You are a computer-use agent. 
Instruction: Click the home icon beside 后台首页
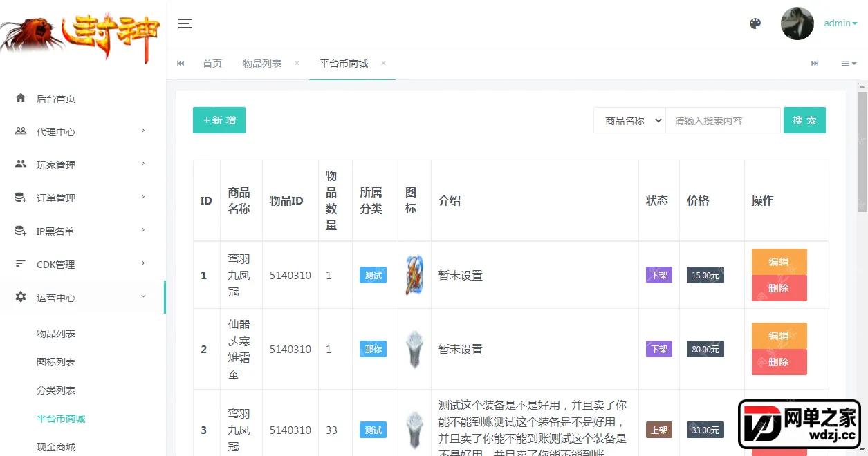pyautogui.click(x=21, y=98)
